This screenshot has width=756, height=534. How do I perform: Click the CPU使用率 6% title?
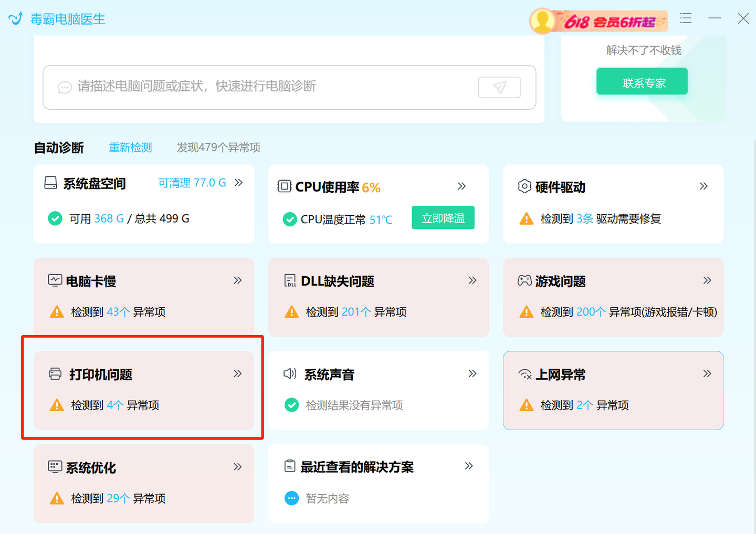pos(338,187)
